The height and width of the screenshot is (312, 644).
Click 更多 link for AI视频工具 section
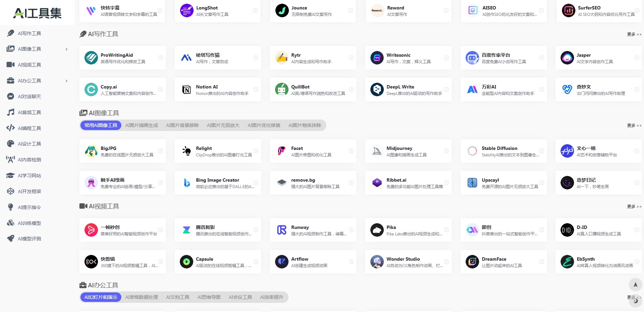[x=634, y=206]
